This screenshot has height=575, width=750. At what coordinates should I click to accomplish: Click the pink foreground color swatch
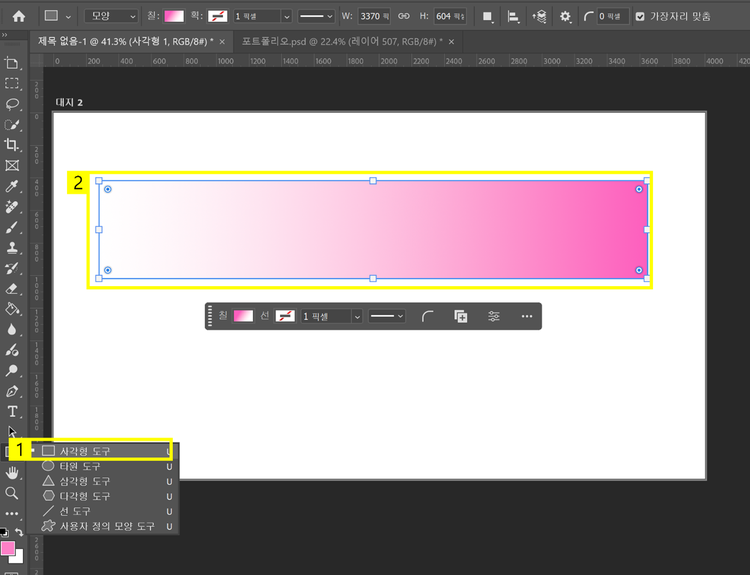click(8, 548)
